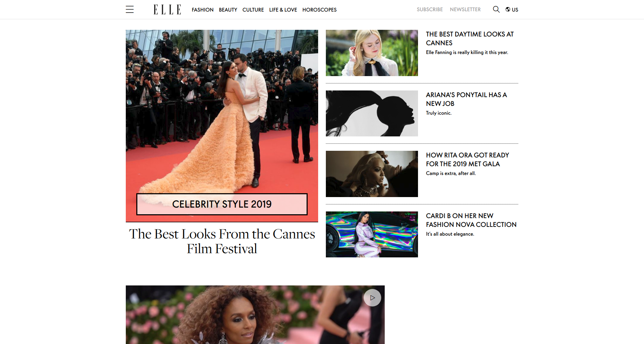Open the Rita Ora Met Gala article
This screenshot has width=644, height=344.
(467, 160)
